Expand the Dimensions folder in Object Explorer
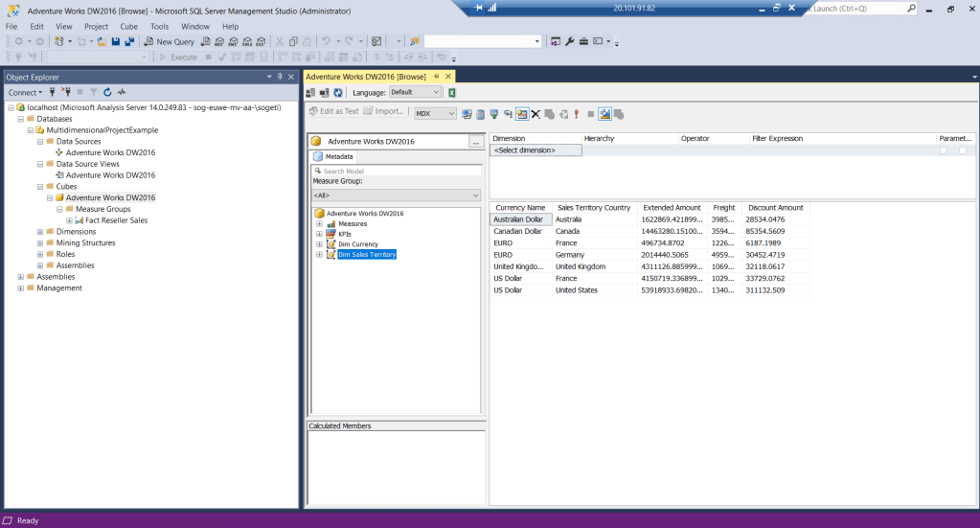980x528 pixels. 39,232
